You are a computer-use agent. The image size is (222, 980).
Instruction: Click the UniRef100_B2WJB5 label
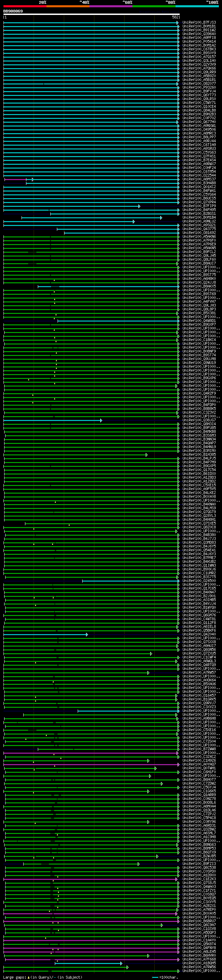click(199, 856)
